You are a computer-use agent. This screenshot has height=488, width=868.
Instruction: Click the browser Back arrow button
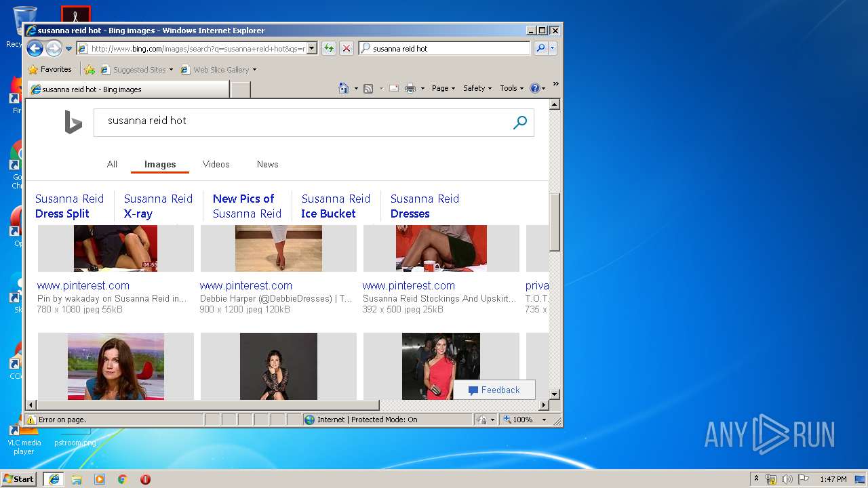click(35, 48)
